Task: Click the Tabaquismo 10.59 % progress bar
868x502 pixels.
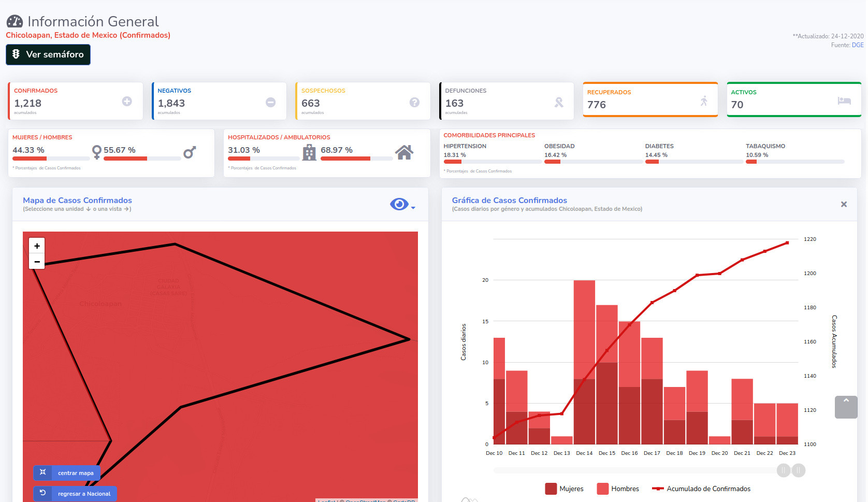Action: click(795, 162)
